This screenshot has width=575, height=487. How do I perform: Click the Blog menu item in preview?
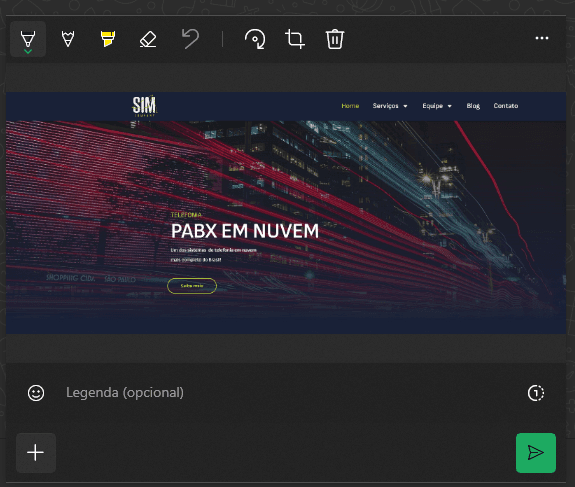[473, 106]
